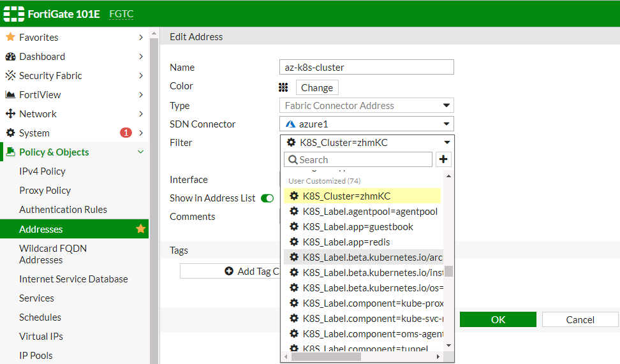Click the gear icon of K8S_Label.app=redis
620x364 pixels.
point(294,242)
